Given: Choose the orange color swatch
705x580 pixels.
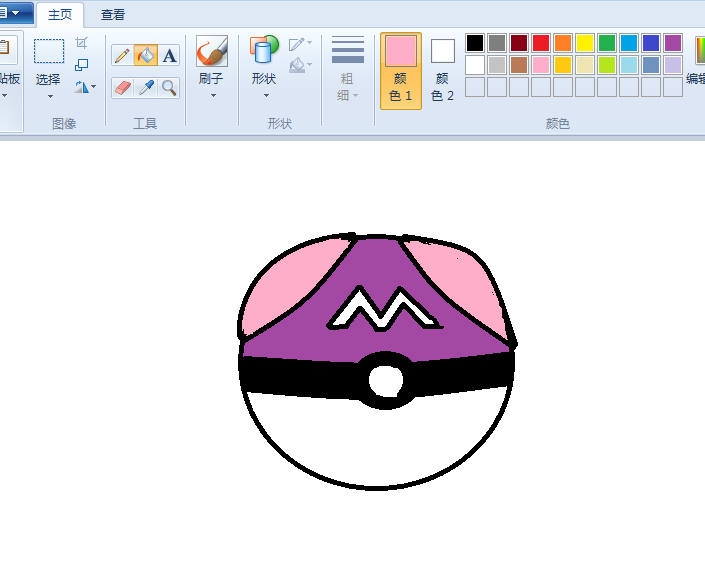Looking at the screenshot, I should tap(563, 43).
